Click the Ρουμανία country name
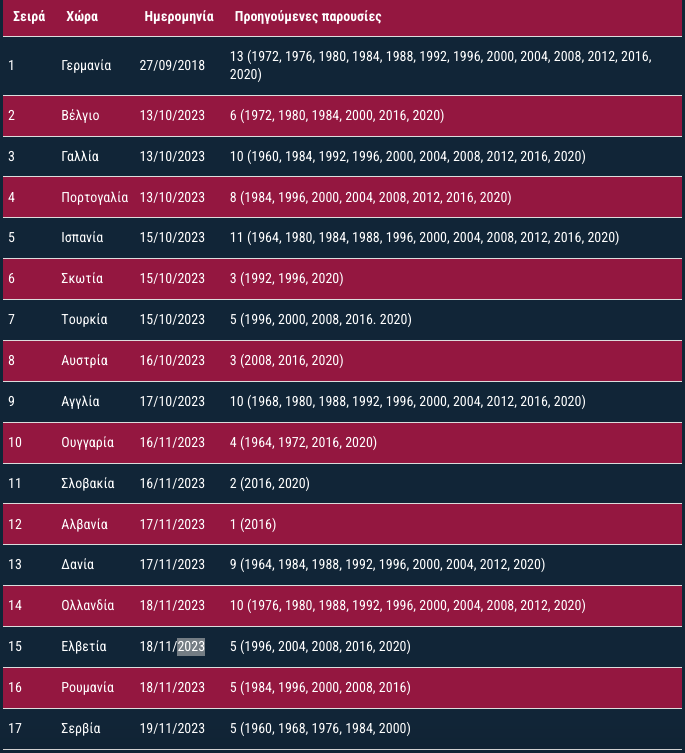The image size is (685, 753). [87, 687]
